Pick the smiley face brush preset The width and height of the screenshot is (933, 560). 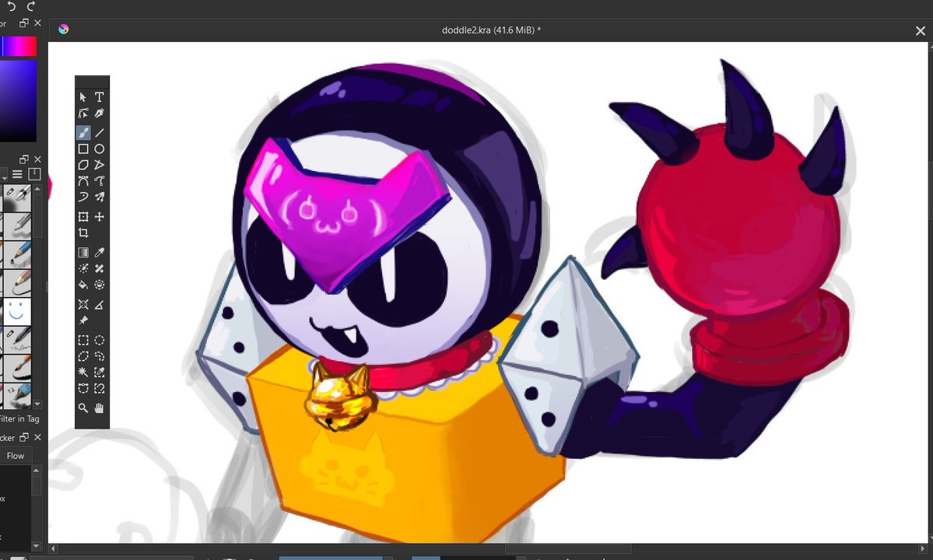tap(16, 312)
